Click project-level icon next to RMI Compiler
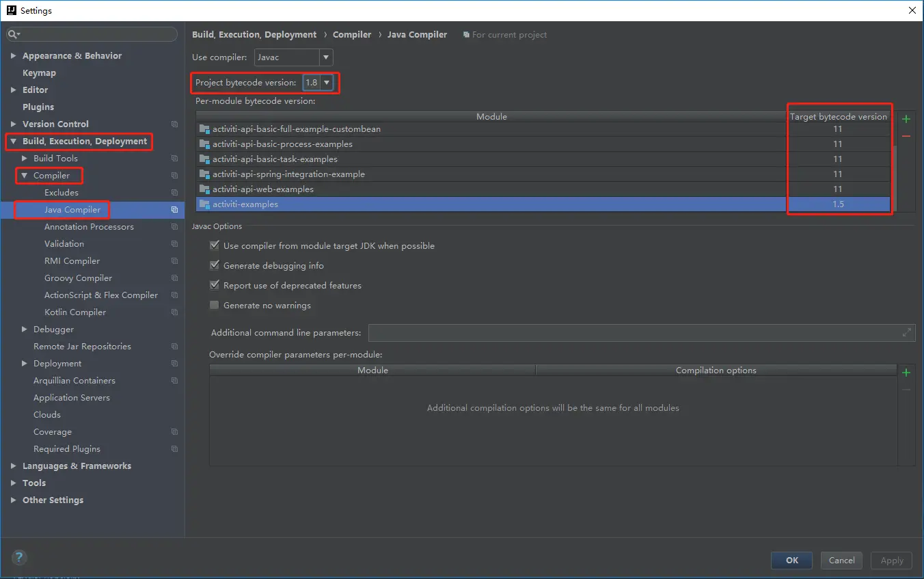The image size is (924, 579). coord(174,261)
